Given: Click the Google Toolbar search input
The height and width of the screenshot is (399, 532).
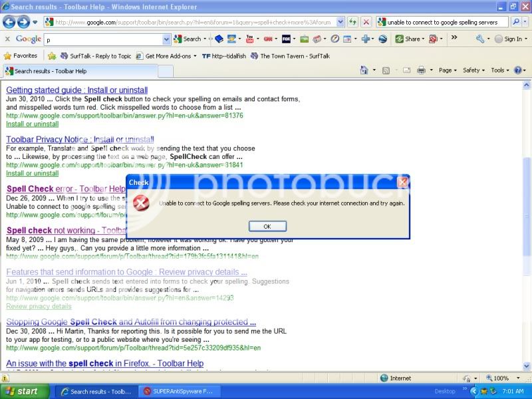Looking at the screenshot, I should tap(104, 40).
